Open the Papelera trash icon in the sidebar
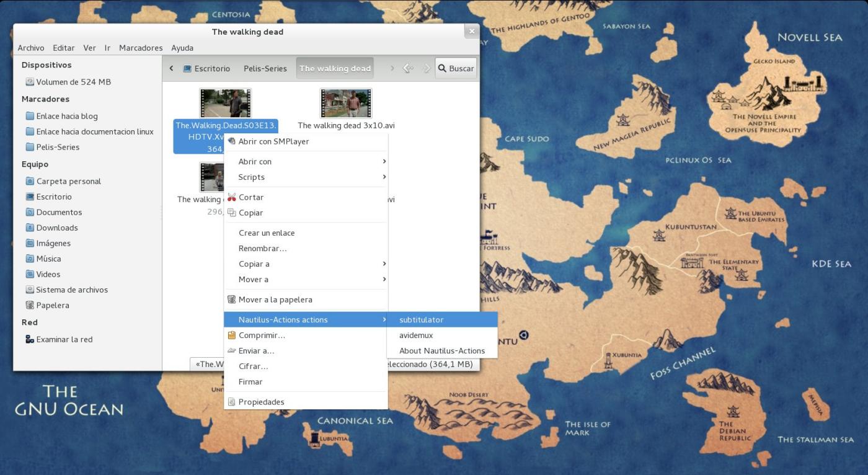This screenshot has width=868, height=475. click(x=30, y=305)
